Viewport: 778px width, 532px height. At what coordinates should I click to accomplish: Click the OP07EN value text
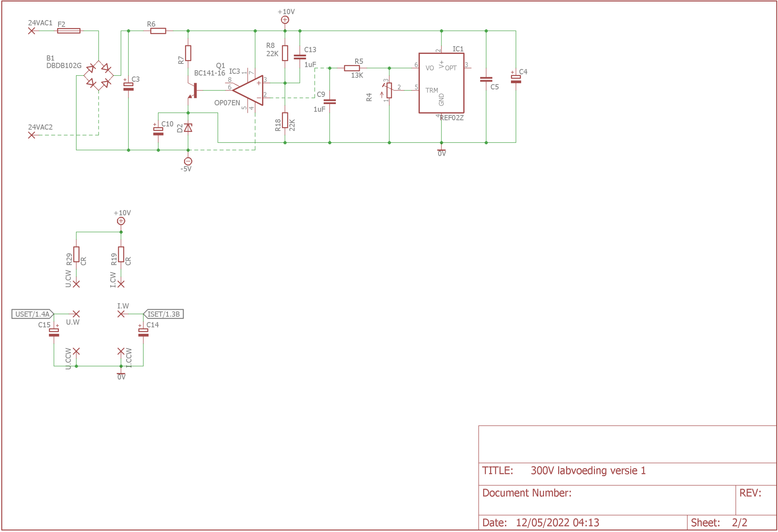click(x=227, y=103)
